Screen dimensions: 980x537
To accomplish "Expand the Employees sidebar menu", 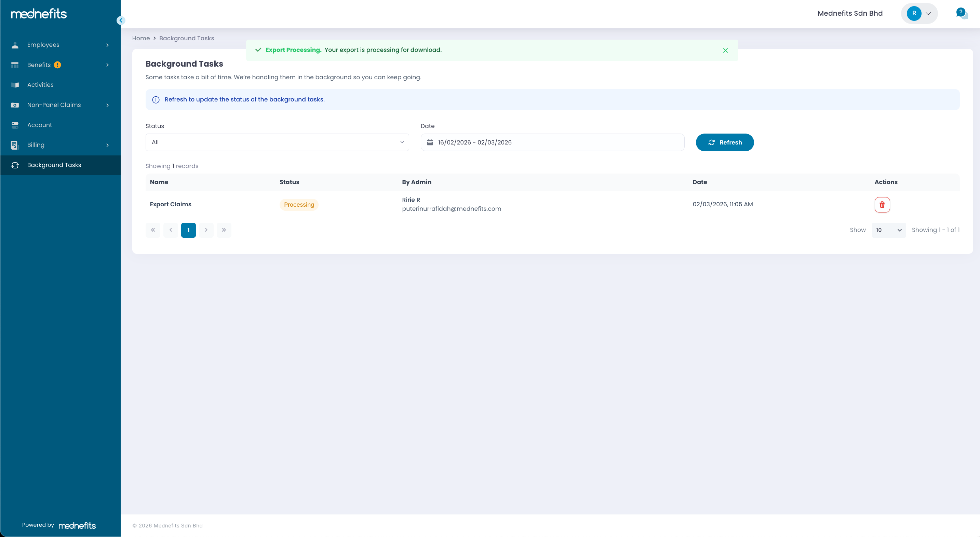I will (60, 45).
